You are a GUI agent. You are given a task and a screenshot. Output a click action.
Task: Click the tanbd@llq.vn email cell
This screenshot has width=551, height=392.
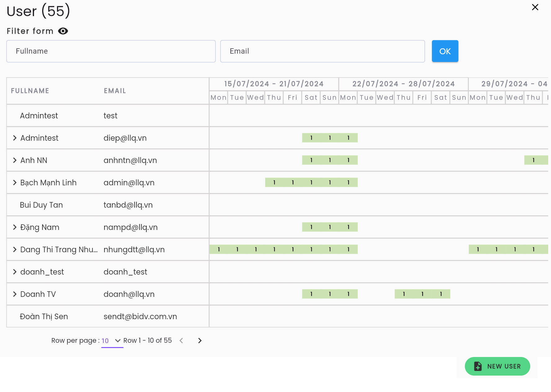[128, 205]
